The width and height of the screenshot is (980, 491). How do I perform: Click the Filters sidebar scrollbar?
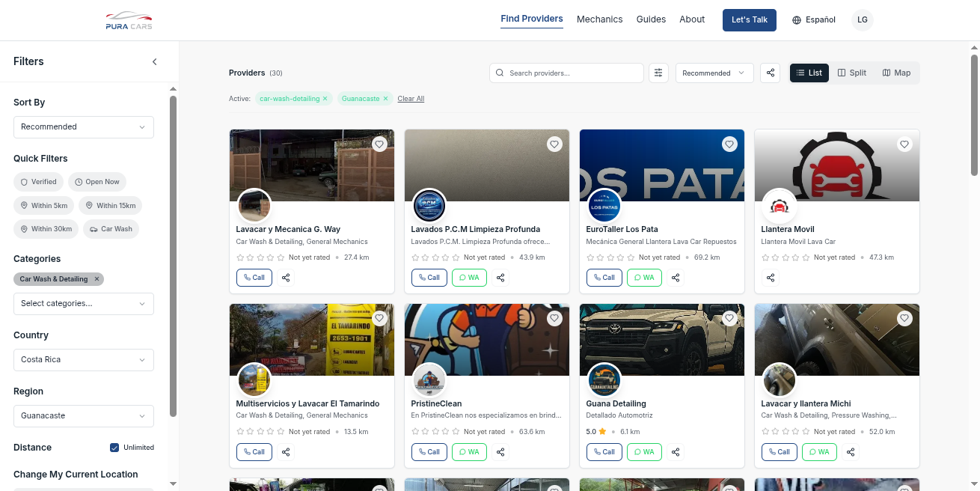click(x=173, y=254)
